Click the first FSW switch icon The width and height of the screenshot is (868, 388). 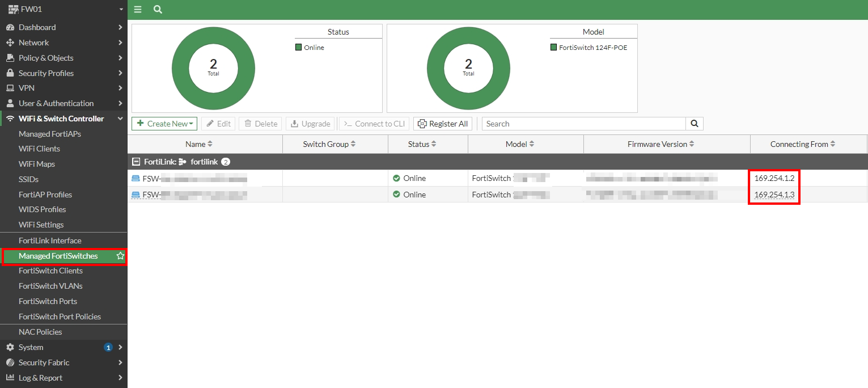(x=136, y=178)
